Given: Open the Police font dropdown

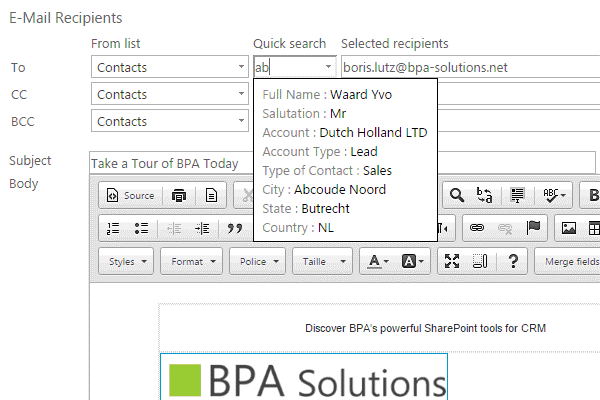Looking at the screenshot, I should point(257,261).
